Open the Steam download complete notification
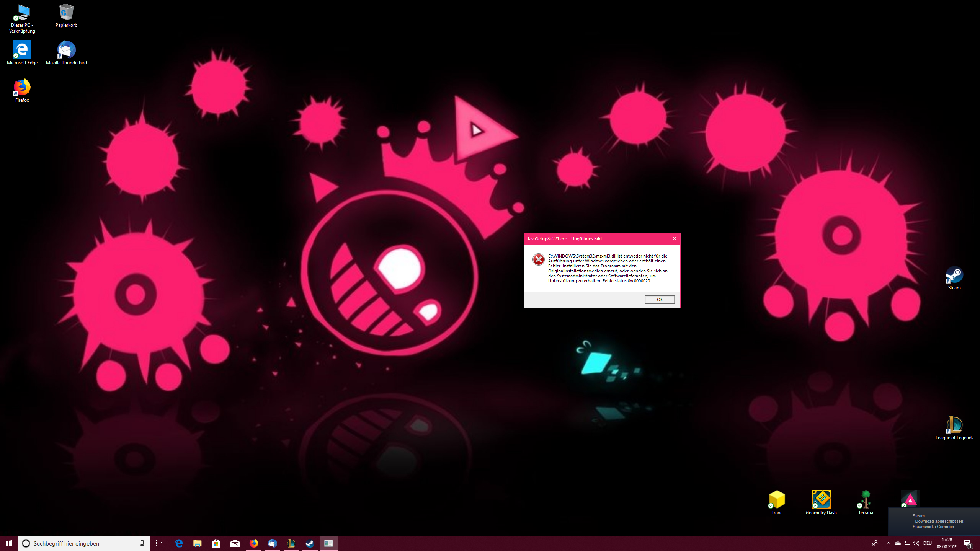 click(x=934, y=521)
